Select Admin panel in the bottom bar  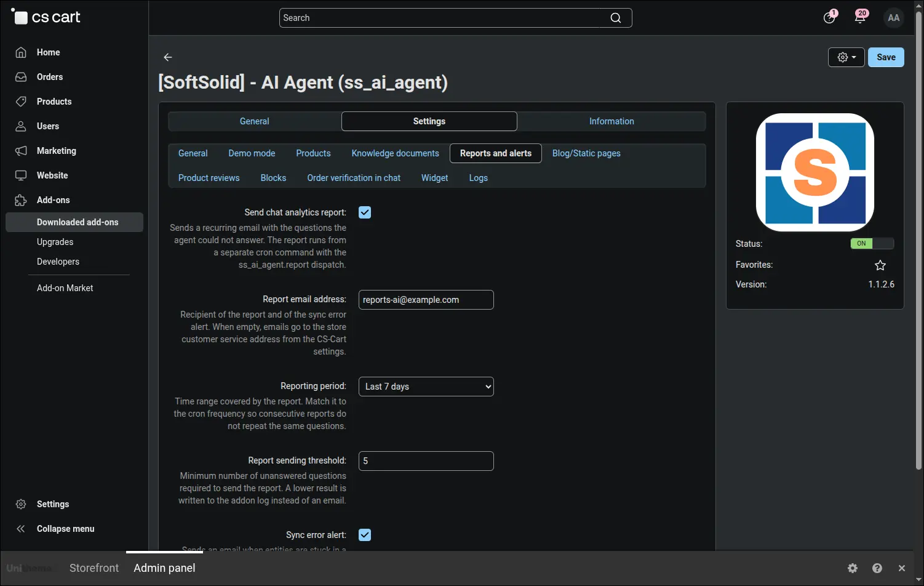point(164,568)
